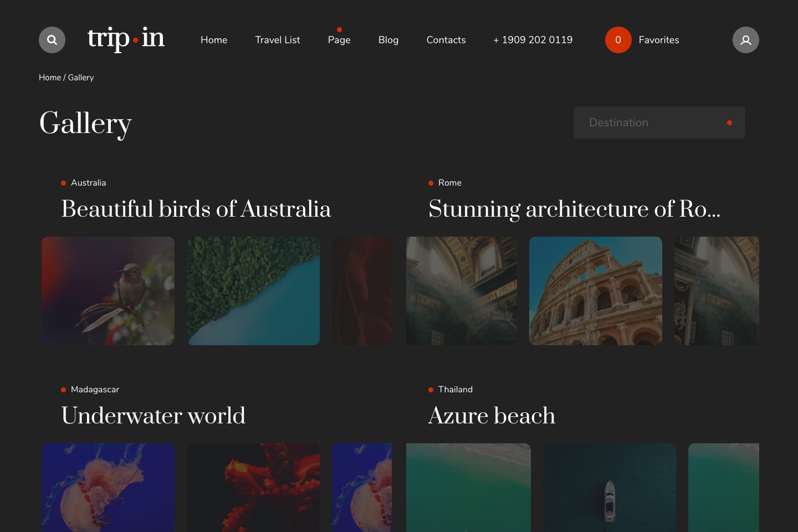Viewport: 798px width, 532px height.
Task: Go to Contacts via the navigation bar
Action: [446, 39]
